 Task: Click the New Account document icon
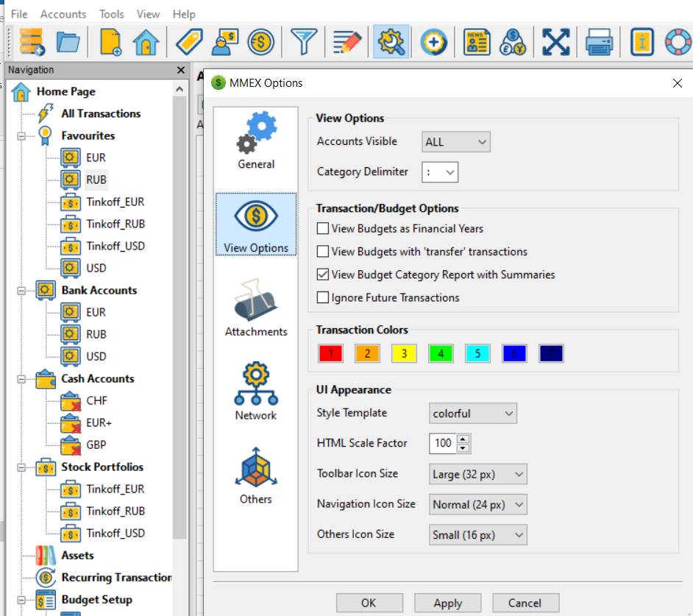[110, 42]
